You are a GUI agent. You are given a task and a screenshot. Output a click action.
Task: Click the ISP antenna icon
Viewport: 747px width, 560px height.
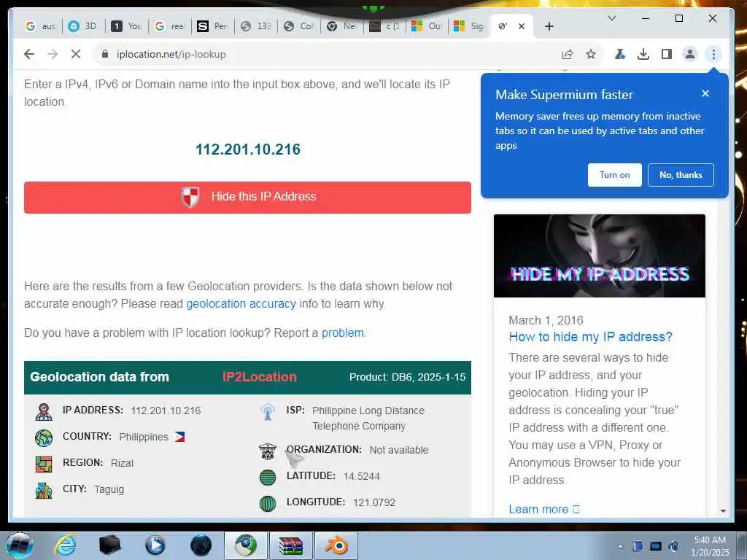click(x=268, y=412)
